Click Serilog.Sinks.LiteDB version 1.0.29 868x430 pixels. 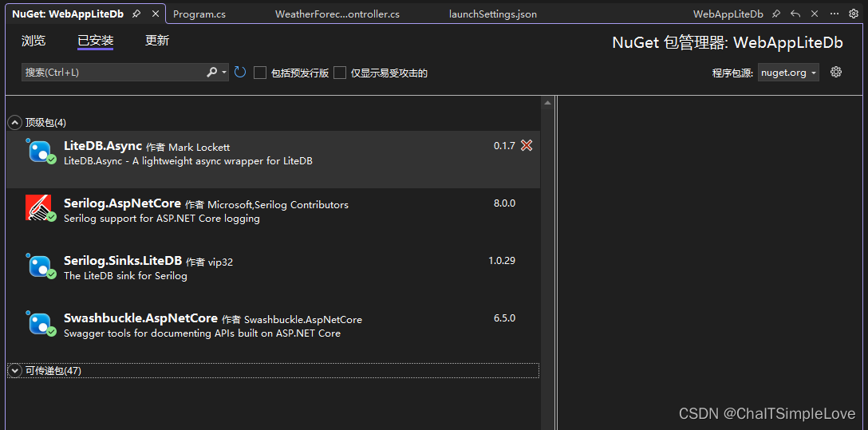[x=502, y=261]
